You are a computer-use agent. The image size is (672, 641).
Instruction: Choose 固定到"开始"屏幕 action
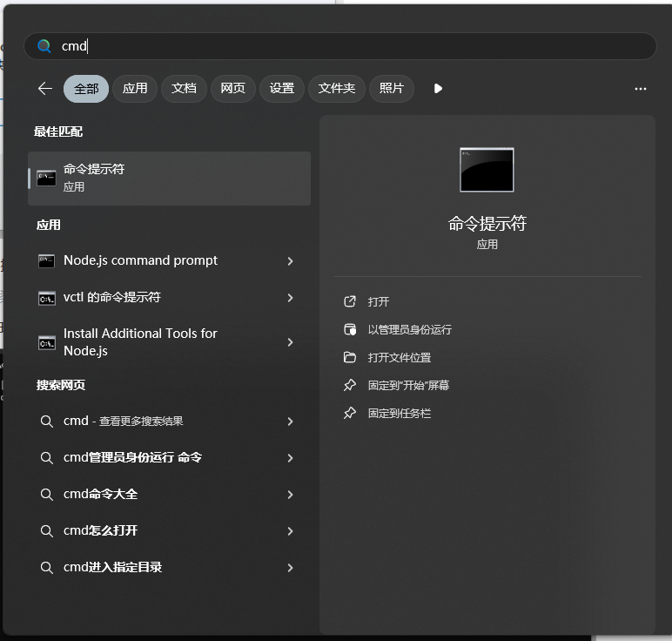pos(408,386)
